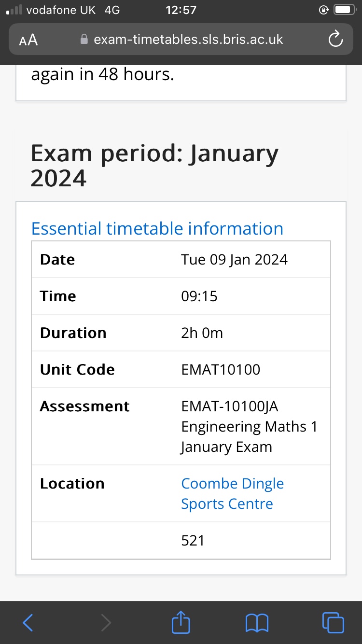Tap the Exam period: January 2024 heading
This screenshot has height=644, width=362.
click(x=154, y=166)
